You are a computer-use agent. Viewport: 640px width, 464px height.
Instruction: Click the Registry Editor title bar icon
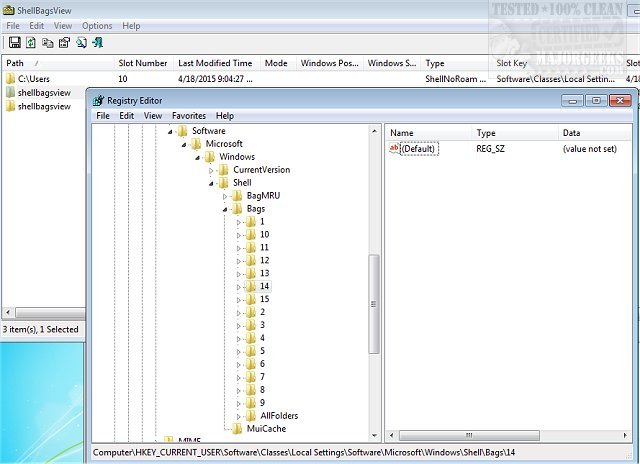(98, 100)
